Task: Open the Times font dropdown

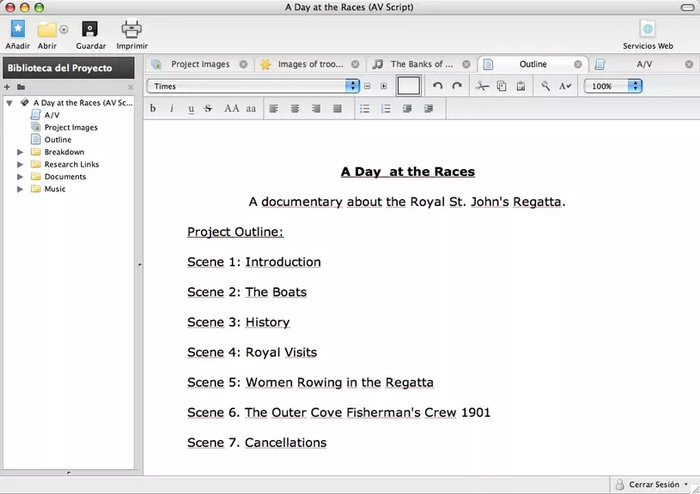Action: pyautogui.click(x=253, y=86)
